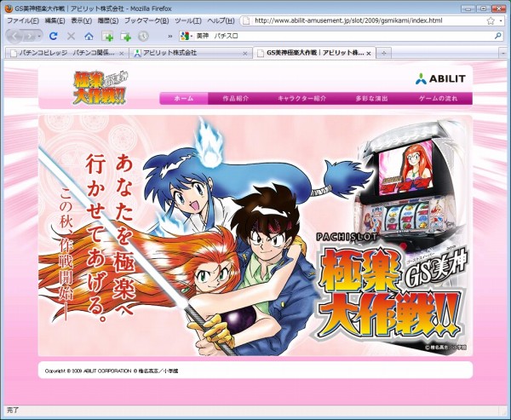Screen dimensions: 511x420
Task: Open the Google search engine dropdown
Action: (187, 36)
